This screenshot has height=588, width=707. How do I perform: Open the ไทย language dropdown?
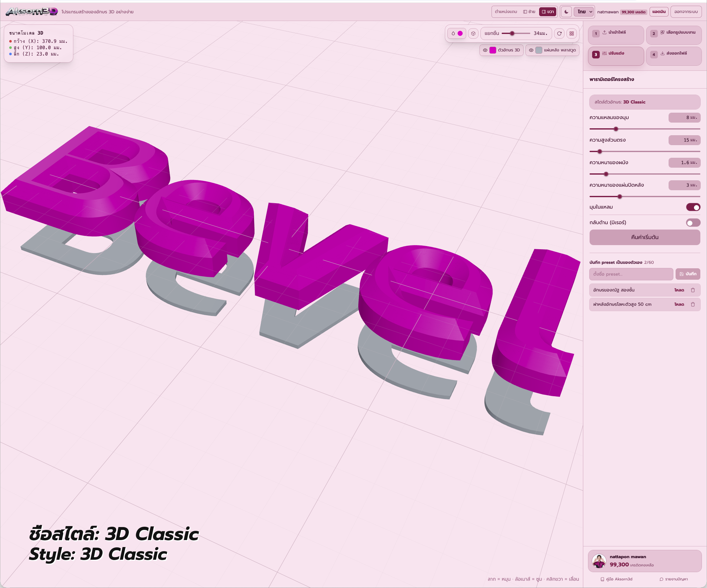pyautogui.click(x=585, y=12)
